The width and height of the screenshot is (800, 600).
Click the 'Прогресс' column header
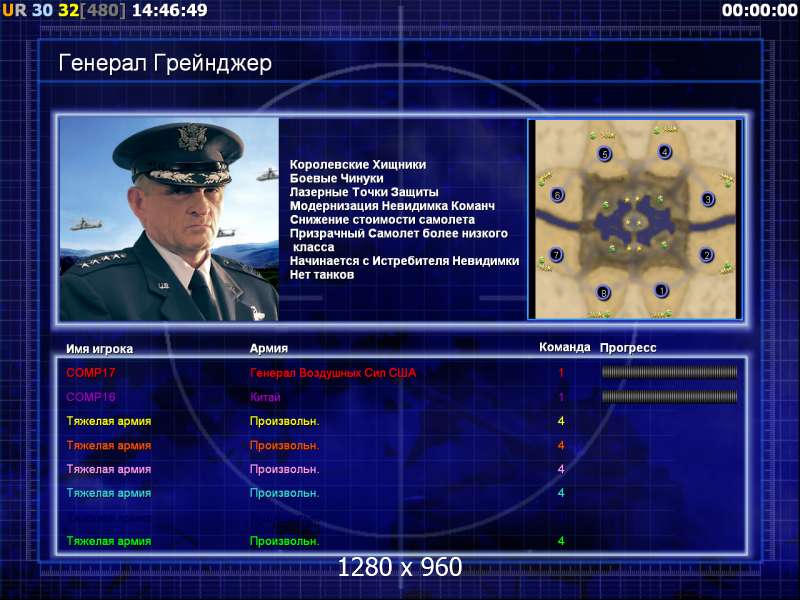[x=628, y=348]
